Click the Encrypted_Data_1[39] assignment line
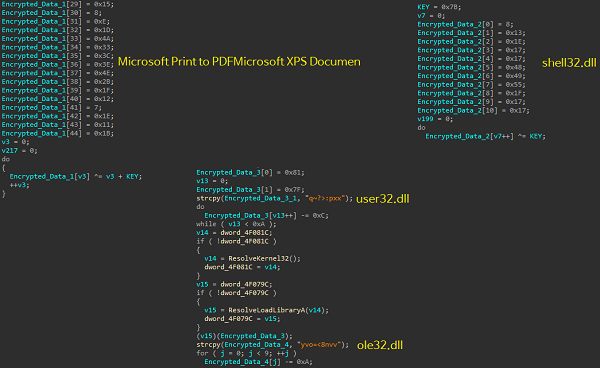600x368 pixels. (58, 90)
